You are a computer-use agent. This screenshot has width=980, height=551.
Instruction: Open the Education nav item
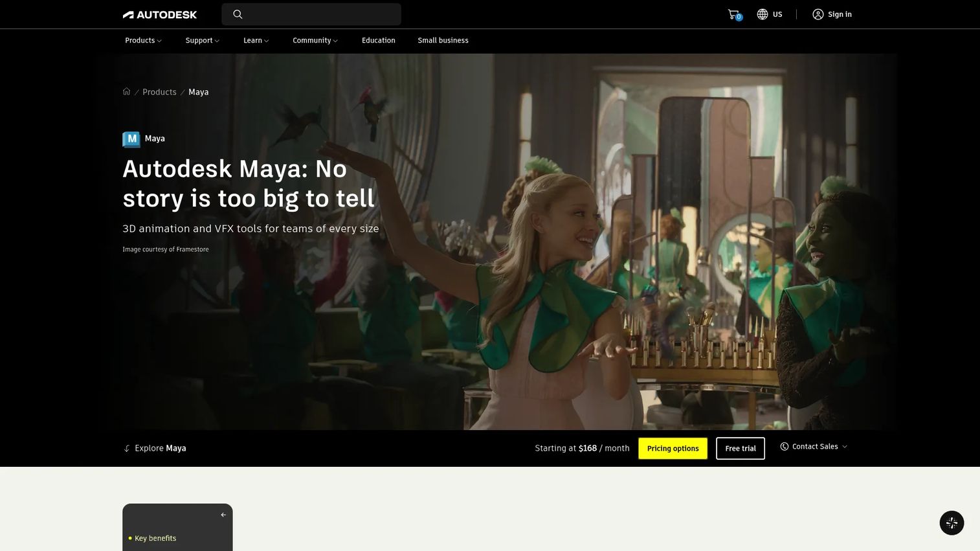tap(379, 40)
